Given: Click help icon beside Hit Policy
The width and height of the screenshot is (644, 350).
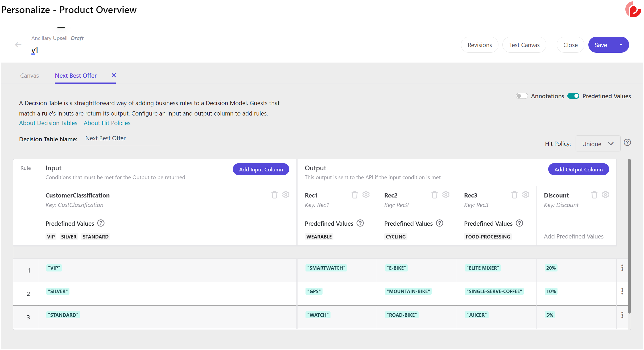Looking at the screenshot, I should click(627, 143).
